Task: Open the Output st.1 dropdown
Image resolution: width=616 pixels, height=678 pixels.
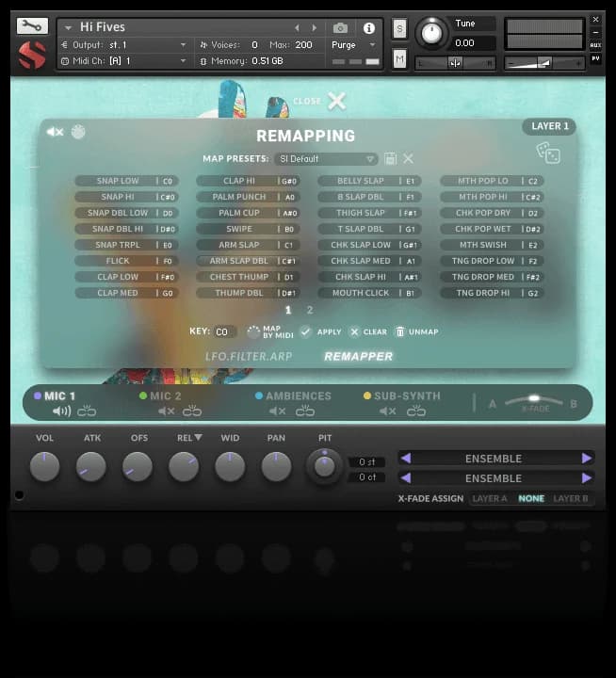Action: [124, 44]
